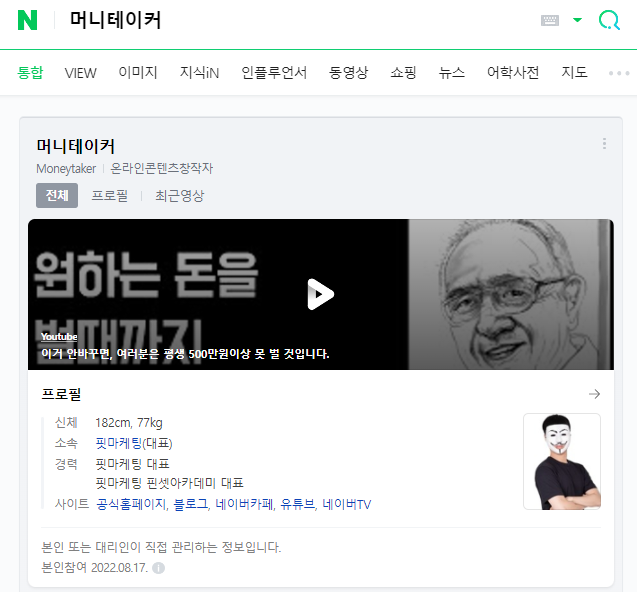Select the 뉴스 tab

[451, 73]
